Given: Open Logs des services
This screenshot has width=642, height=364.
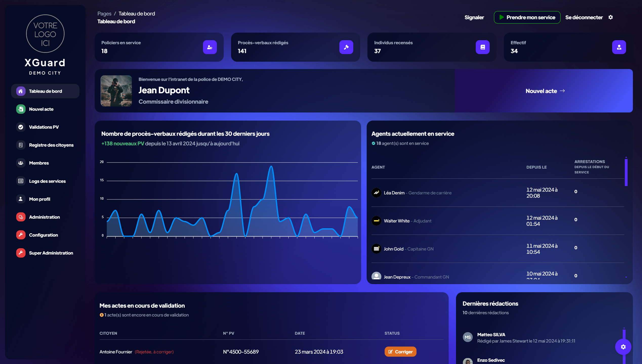Looking at the screenshot, I should [47, 181].
